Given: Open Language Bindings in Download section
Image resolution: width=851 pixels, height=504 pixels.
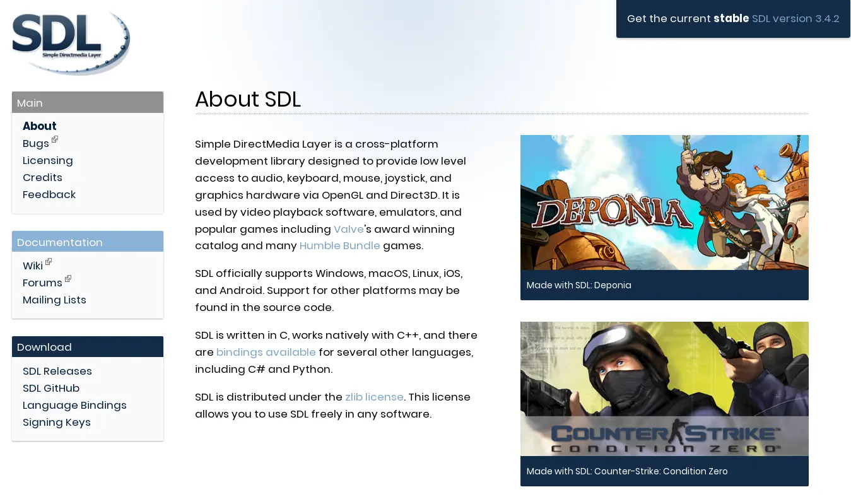Looking at the screenshot, I should pos(74,406).
